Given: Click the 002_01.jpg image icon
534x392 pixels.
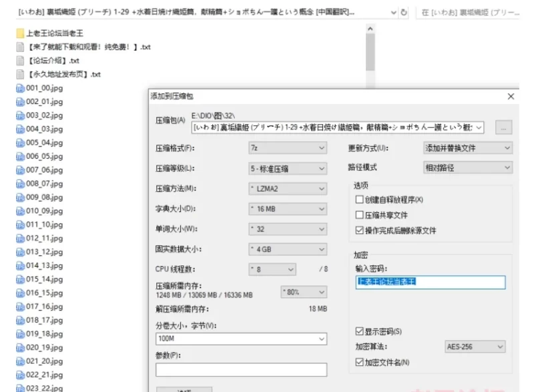Looking at the screenshot, I should click(20, 102).
